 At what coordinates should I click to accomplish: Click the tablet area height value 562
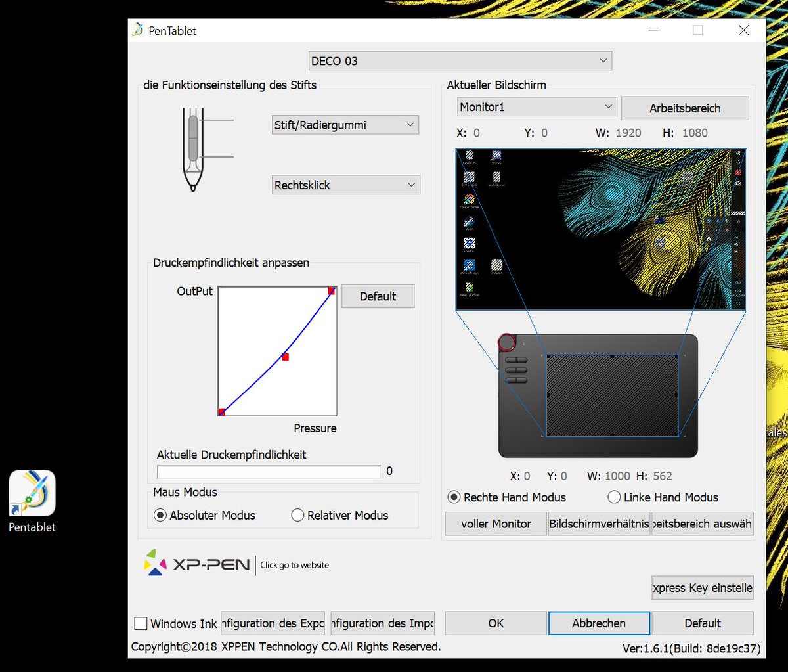pyautogui.click(x=663, y=476)
